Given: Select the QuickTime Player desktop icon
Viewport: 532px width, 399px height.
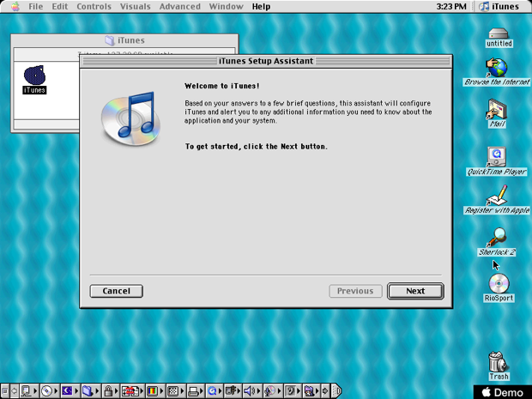Looking at the screenshot, I should tap(497, 160).
